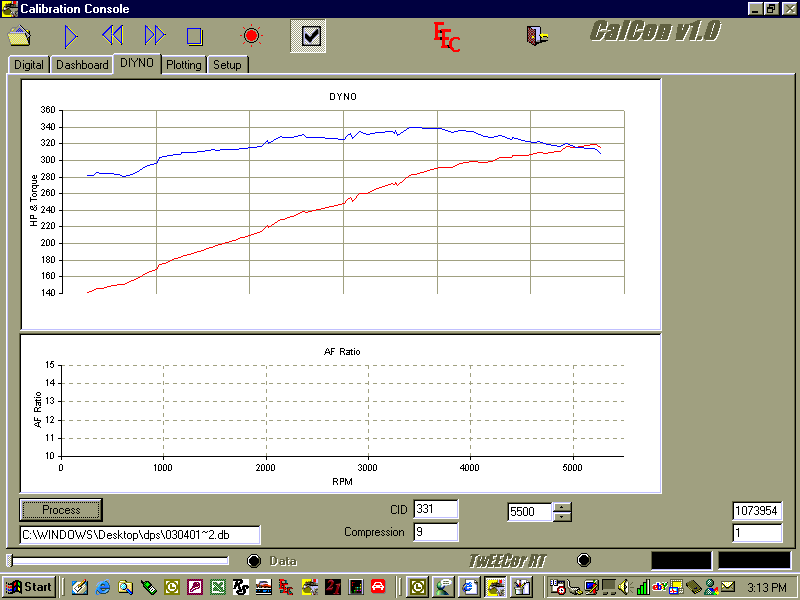Switch to the Dashboard tab
The image size is (800, 600).
[x=82, y=65]
